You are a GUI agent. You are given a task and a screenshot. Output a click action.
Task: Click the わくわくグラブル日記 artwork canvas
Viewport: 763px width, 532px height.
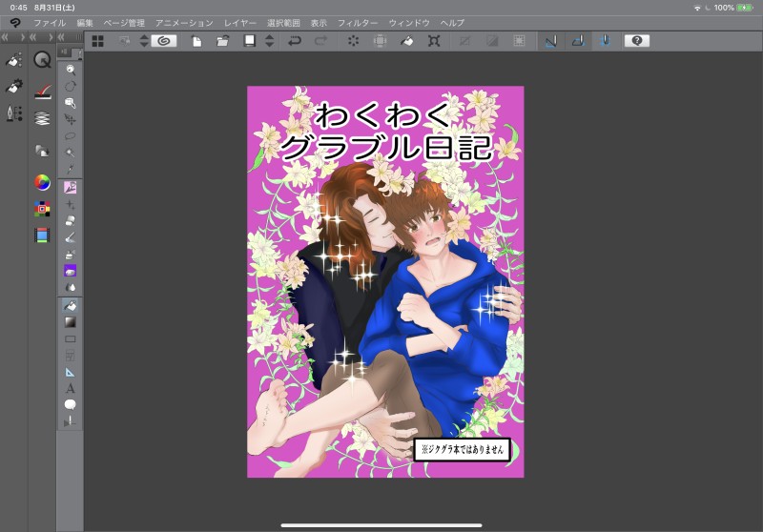click(385, 281)
